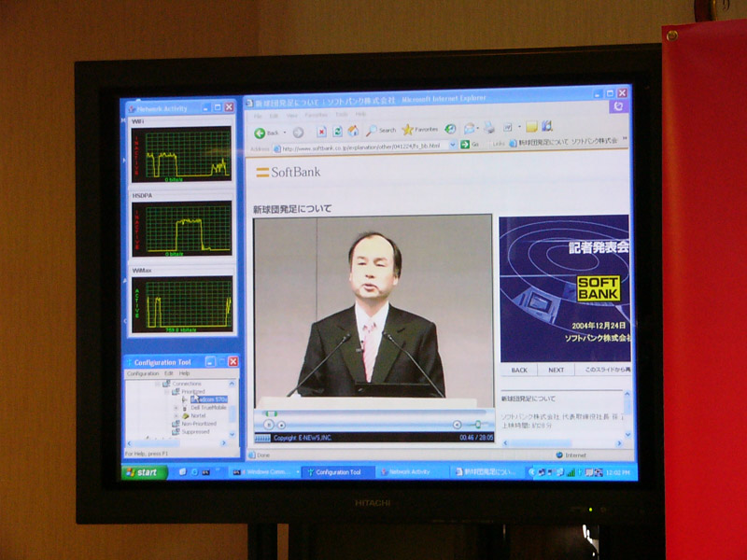Expand the Dell TrueMobile tree node

176,409
